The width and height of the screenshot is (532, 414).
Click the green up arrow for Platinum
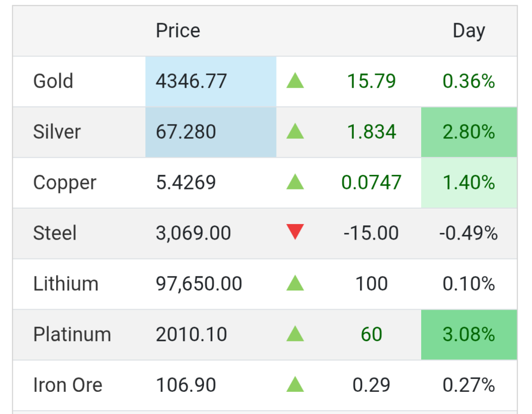(x=295, y=334)
